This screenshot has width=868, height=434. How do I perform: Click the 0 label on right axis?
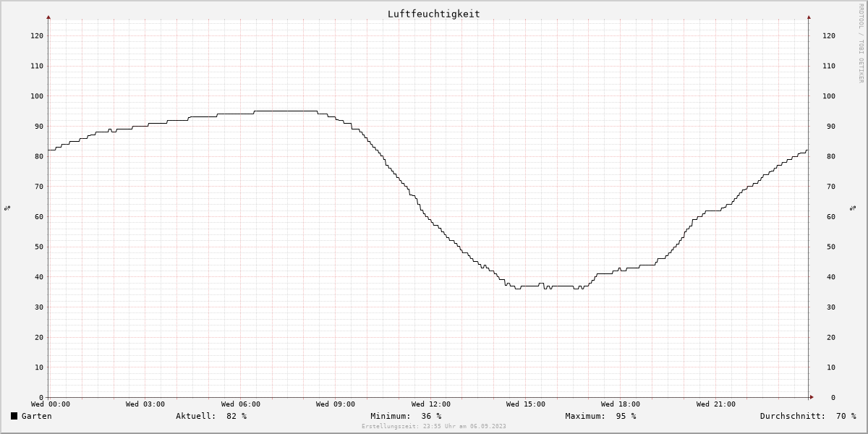point(833,397)
